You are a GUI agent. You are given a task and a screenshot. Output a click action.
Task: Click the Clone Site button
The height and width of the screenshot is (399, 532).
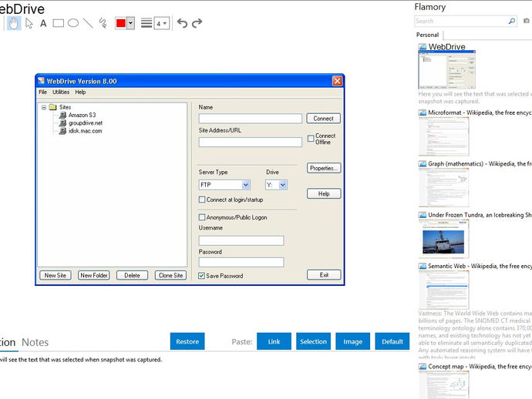click(170, 275)
